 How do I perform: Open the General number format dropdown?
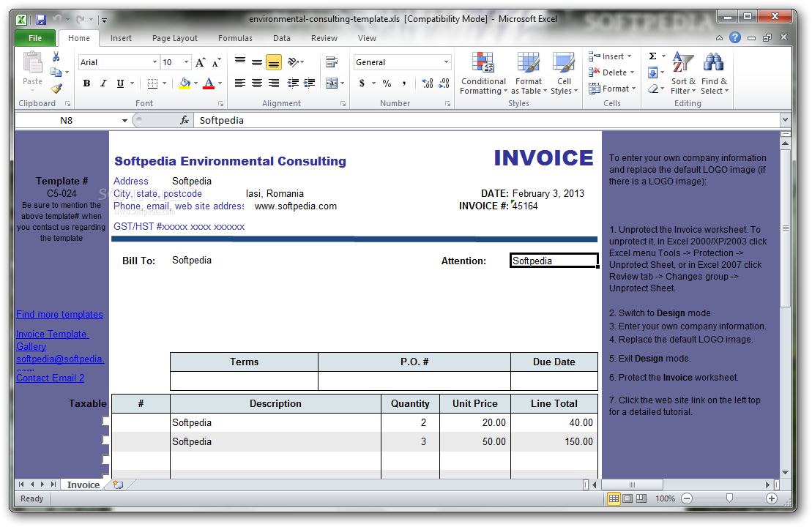pos(446,62)
